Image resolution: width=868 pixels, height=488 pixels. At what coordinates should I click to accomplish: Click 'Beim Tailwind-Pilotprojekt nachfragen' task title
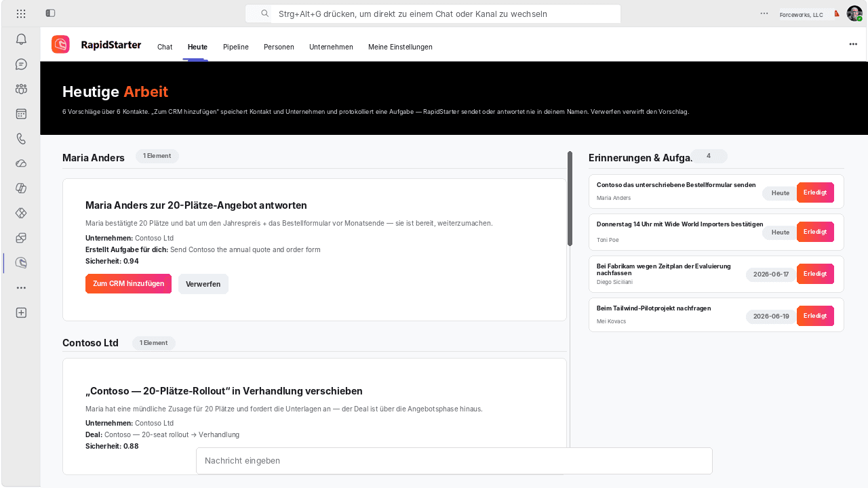point(654,308)
